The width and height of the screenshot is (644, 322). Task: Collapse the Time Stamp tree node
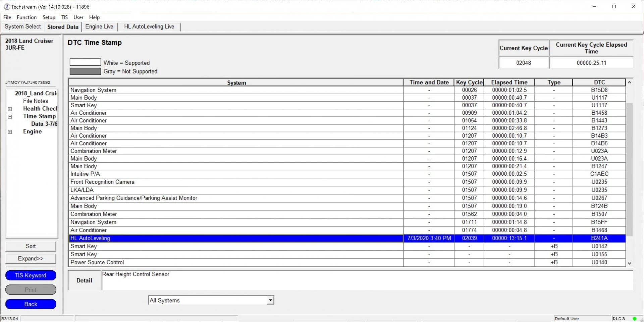coord(10,117)
